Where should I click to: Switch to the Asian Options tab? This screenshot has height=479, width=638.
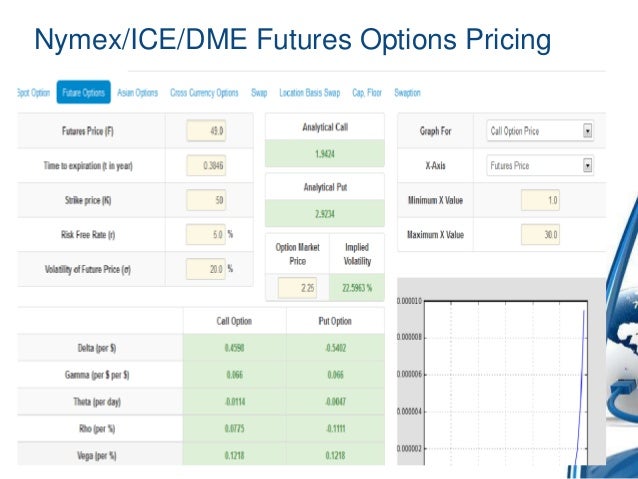click(139, 93)
